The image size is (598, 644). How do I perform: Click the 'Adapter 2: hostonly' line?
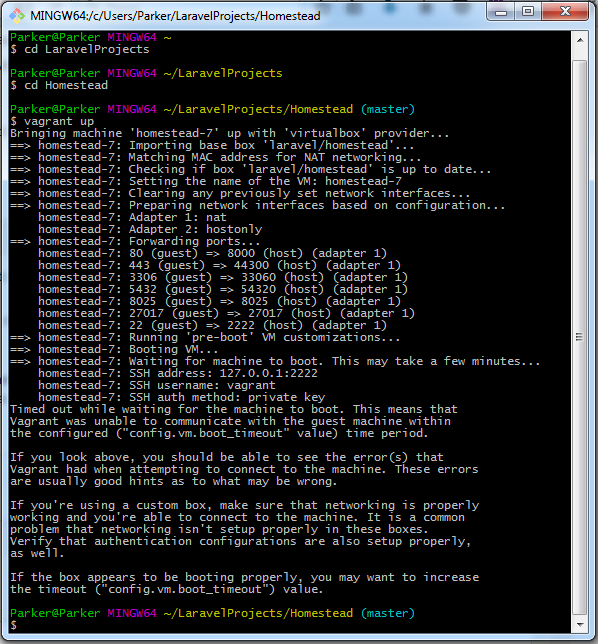pyautogui.click(x=150, y=229)
